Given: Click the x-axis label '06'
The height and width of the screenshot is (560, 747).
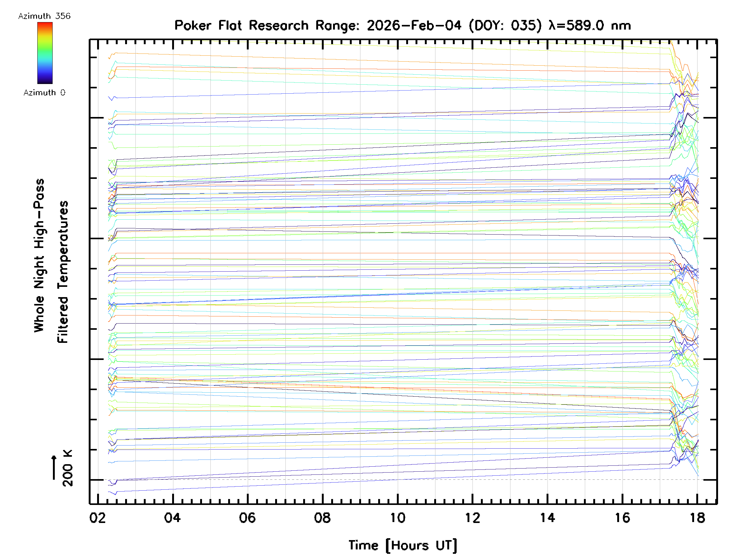Looking at the screenshot, I should [x=247, y=518].
